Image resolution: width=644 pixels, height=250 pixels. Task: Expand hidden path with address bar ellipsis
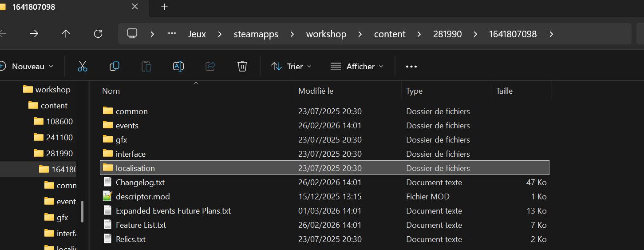[172, 34]
